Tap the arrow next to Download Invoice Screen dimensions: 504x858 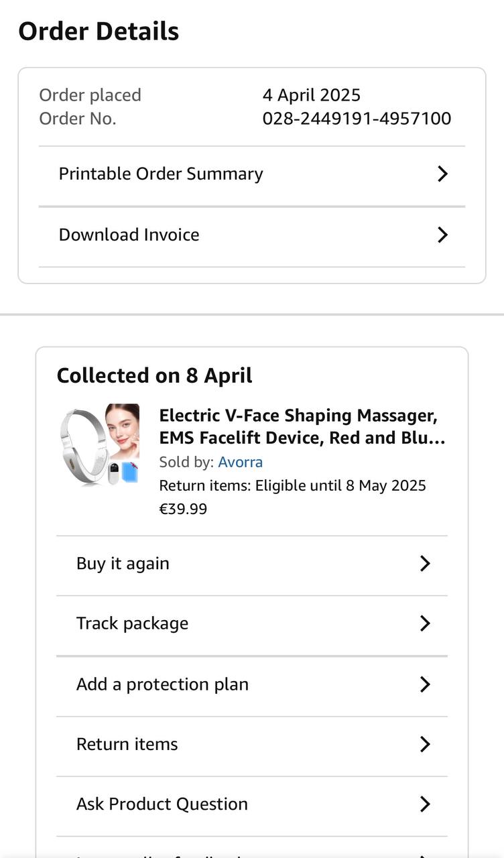[x=442, y=235]
